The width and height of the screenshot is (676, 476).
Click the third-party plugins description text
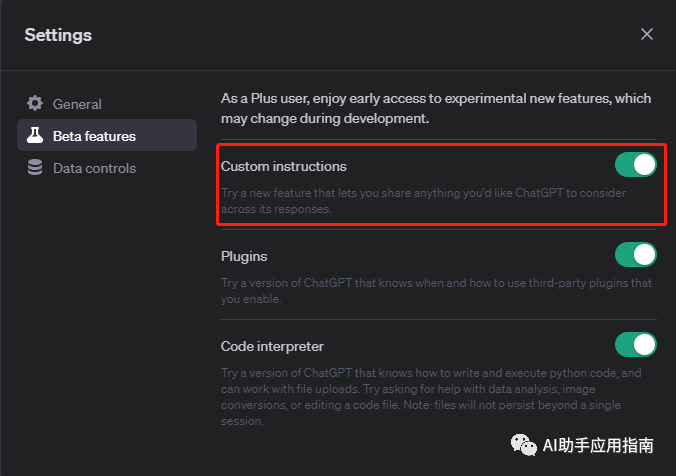pos(436,291)
